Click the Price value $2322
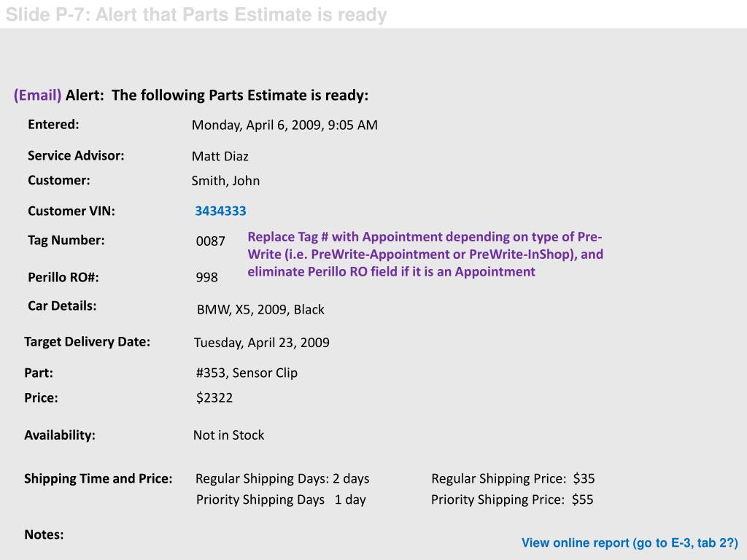747x560 pixels. point(214,397)
